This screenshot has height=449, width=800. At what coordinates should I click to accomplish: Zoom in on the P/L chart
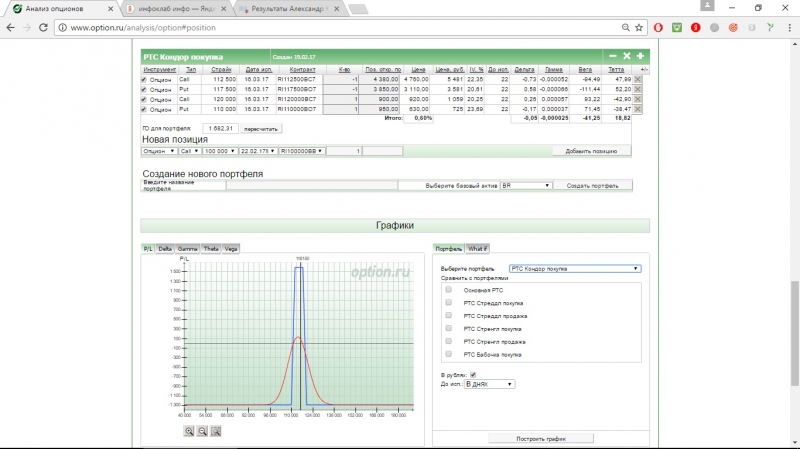[188, 431]
